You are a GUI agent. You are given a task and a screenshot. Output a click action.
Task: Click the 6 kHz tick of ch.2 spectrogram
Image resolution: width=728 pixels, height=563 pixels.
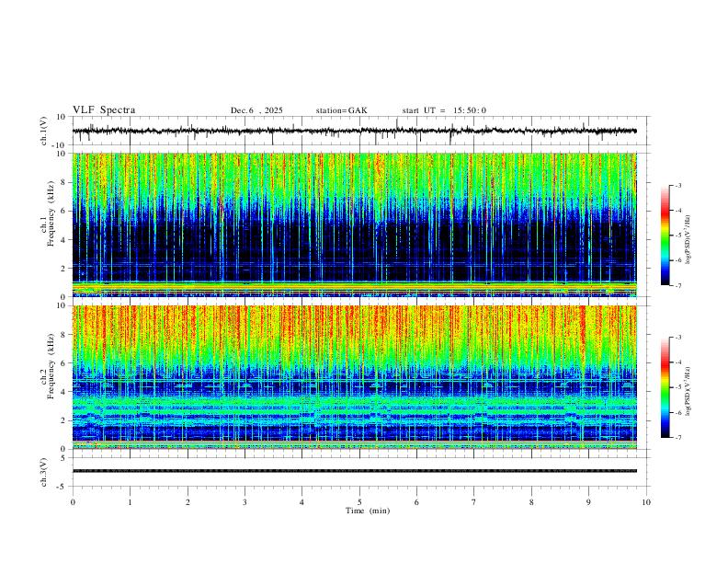pos(64,363)
